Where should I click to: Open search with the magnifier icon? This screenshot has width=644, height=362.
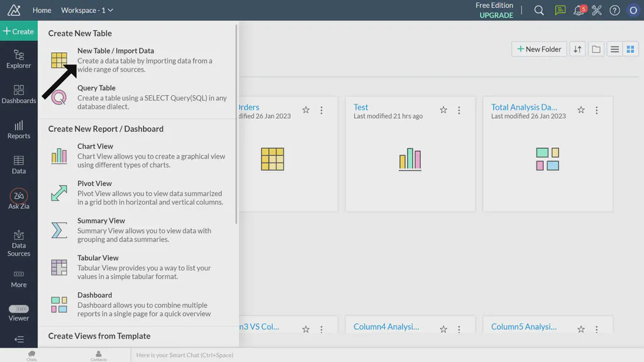coord(539,10)
